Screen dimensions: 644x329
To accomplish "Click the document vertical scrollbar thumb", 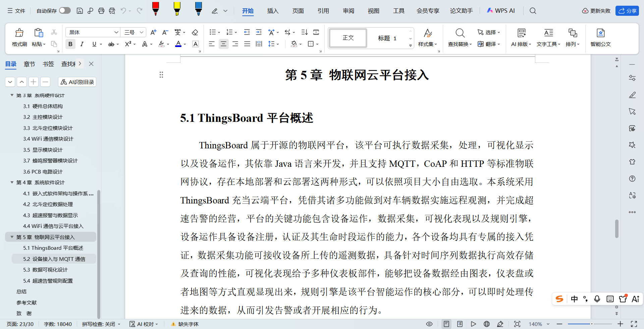I will point(616,229).
